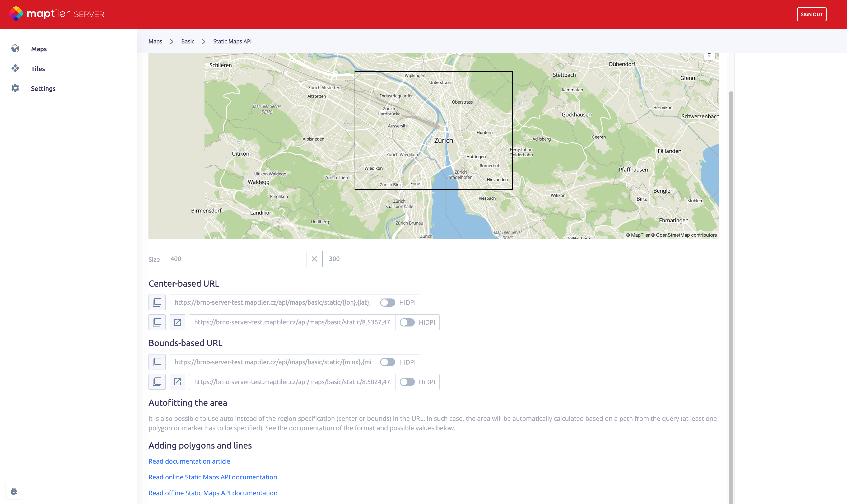Open Read documentation article link
Image resolution: width=847 pixels, height=504 pixels.
189,461
